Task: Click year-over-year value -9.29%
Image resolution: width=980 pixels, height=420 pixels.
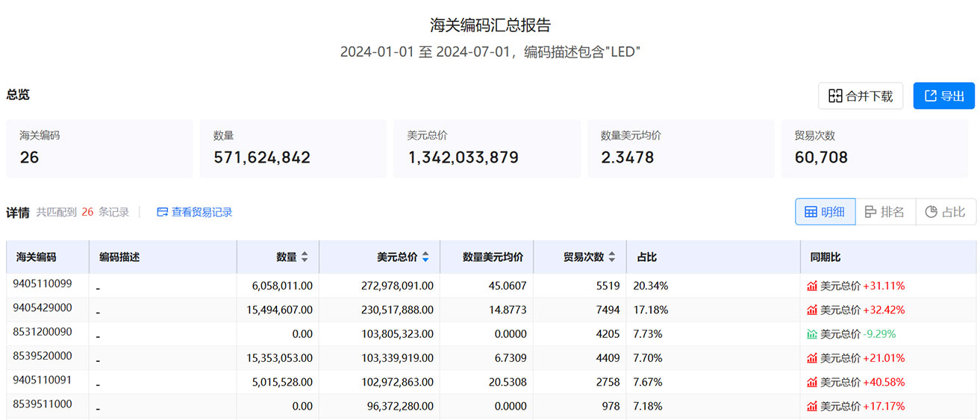Action: tap(879, 334)
